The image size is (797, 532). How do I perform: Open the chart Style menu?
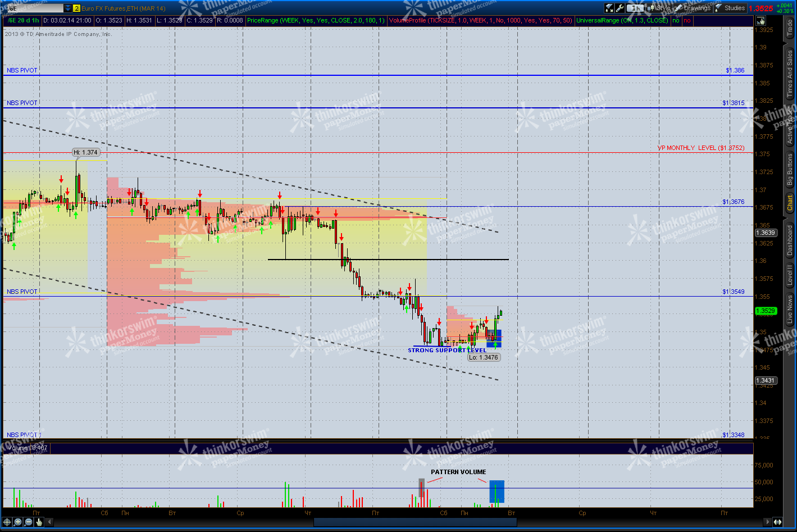pos(663,7)
